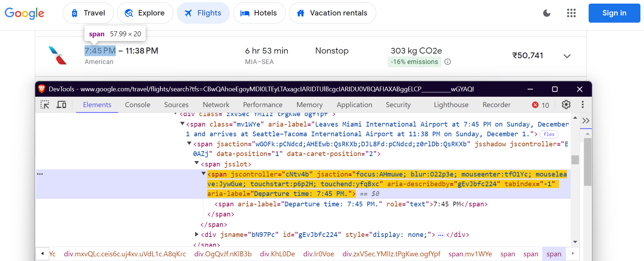Click the American Airlines logo
644x261 pixels.
coord(57,55)
